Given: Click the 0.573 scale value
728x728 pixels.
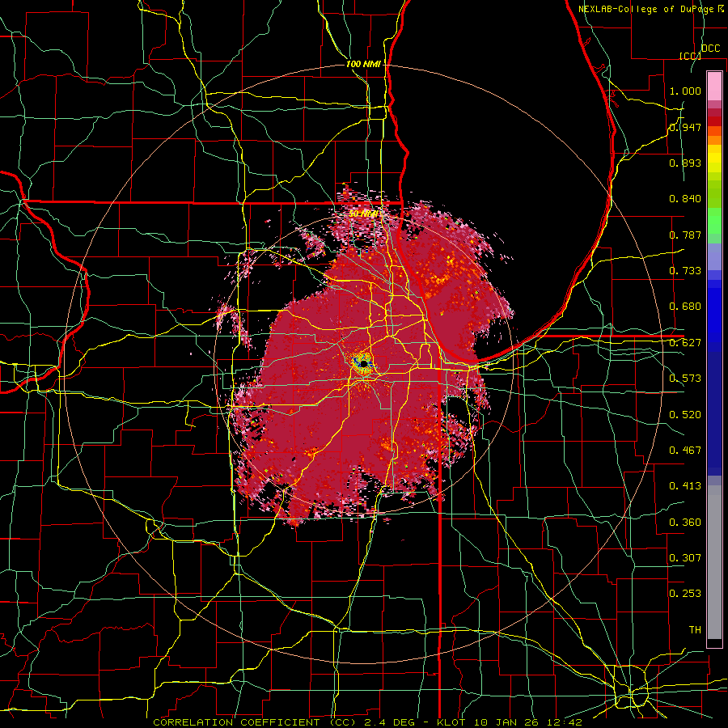Looking at the screenshot, I should coord(685,379).
